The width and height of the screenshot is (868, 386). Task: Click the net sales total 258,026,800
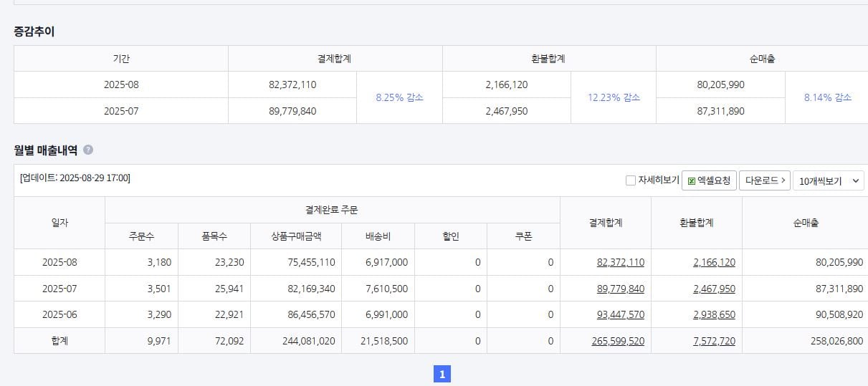click(837, 342)
